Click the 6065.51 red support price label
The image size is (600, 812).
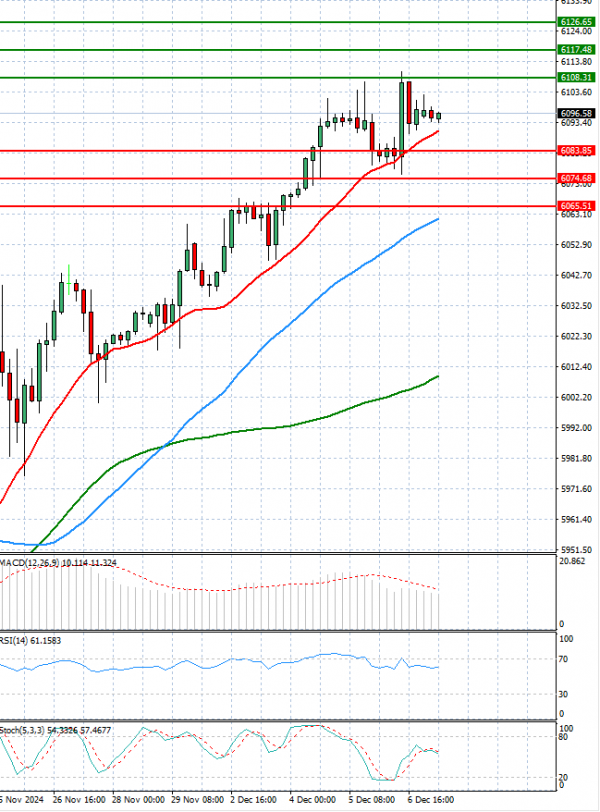click(x=576, y=206)
